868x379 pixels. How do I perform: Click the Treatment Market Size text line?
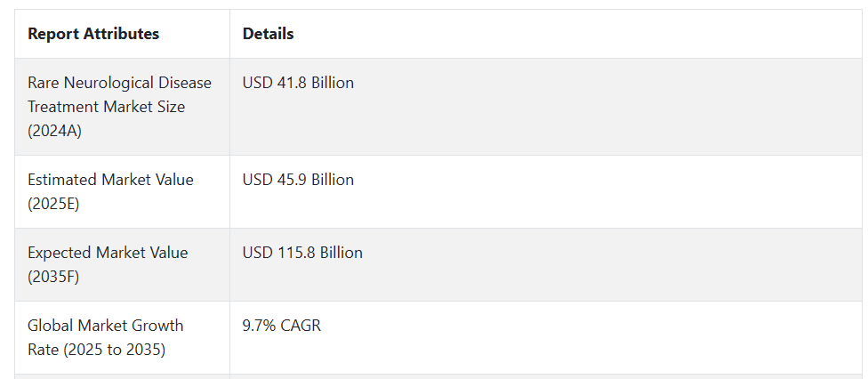[107, 107]
